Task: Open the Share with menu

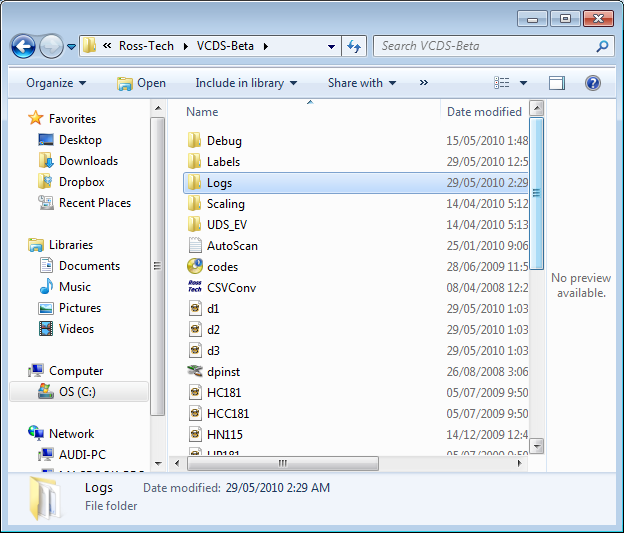Action: click(x=361, y=83)
